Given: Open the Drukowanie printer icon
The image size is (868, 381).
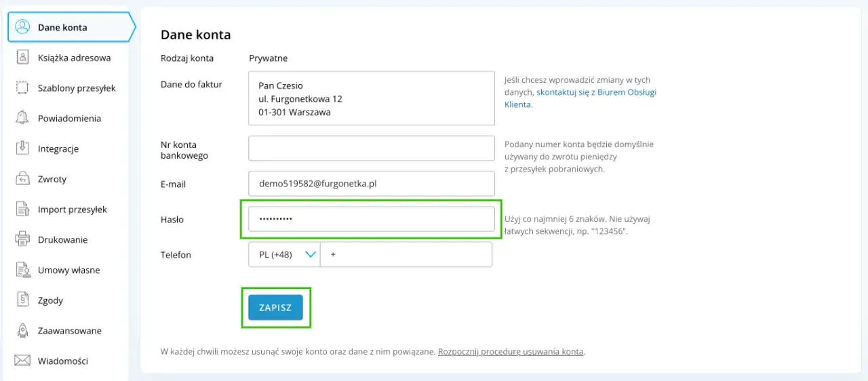Looking at the screenshot, I should point(22,239).
